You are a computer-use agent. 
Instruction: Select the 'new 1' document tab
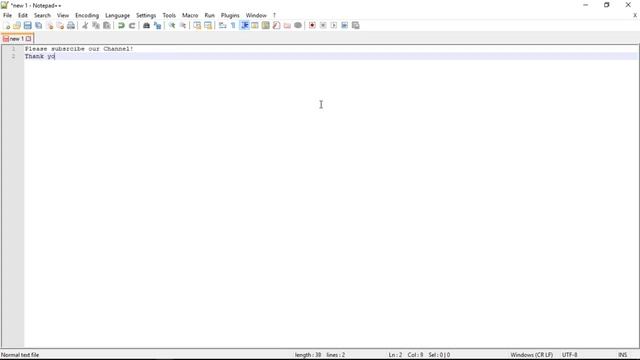tap(16, 39)
